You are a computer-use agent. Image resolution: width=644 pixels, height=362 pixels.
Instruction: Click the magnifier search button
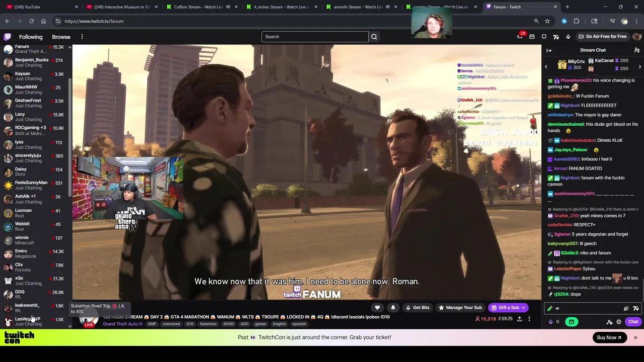click(x=374, y=37)
